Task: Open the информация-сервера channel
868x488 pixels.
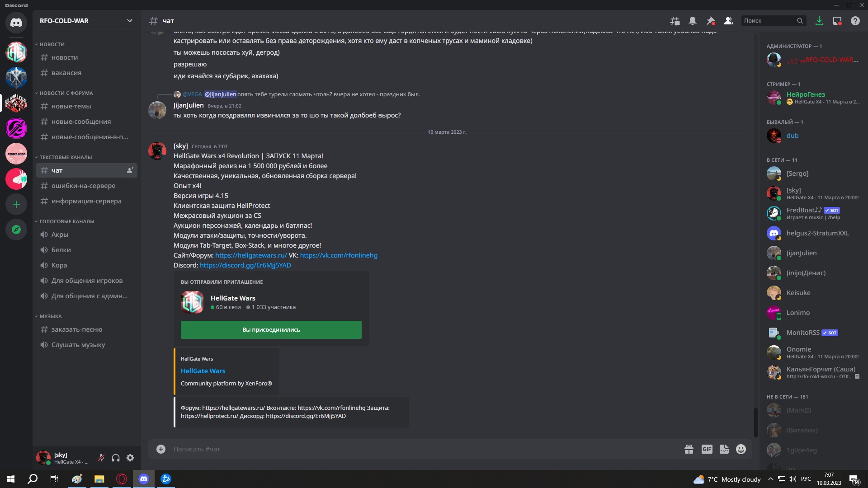Action: click(x=86, y=201)
